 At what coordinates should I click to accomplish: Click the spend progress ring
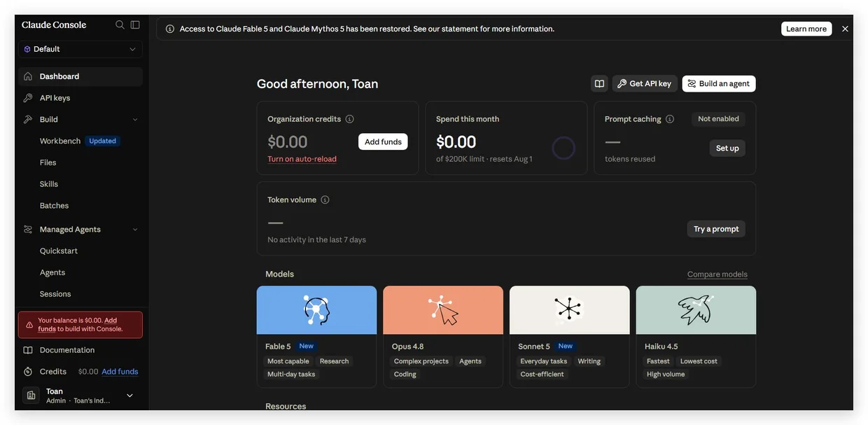(x=563, y=148)
